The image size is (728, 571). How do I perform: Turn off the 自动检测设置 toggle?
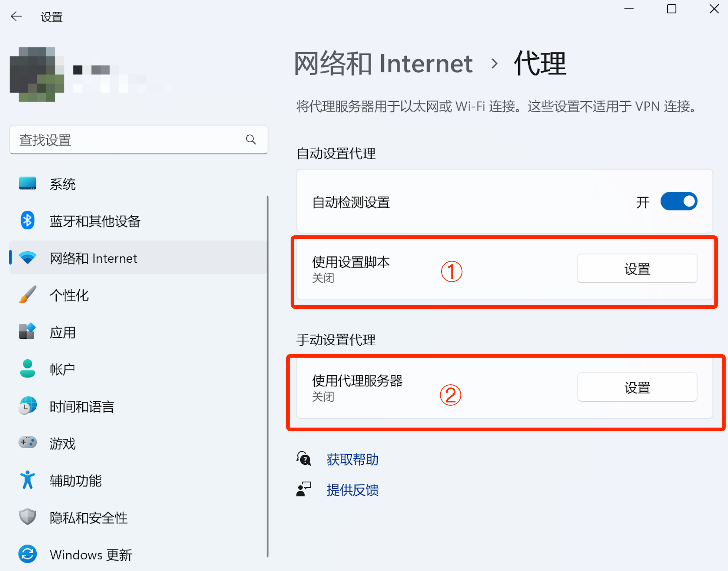(679, 201)
